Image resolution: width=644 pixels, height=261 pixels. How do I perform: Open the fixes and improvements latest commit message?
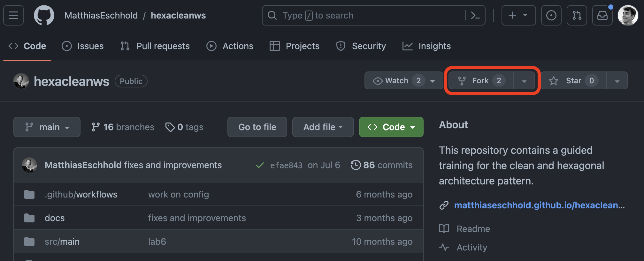coord(173,165)
